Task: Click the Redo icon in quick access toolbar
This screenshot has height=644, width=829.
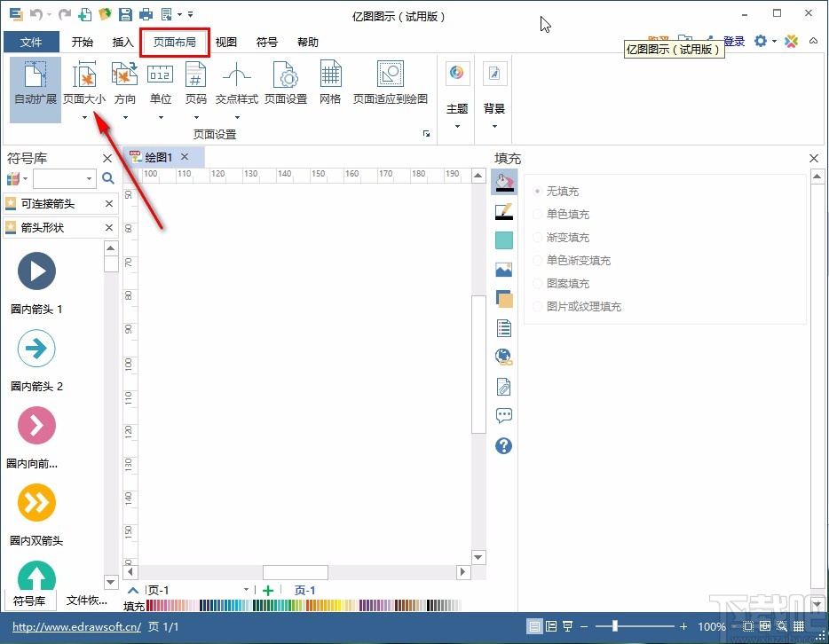Action: 65,14
